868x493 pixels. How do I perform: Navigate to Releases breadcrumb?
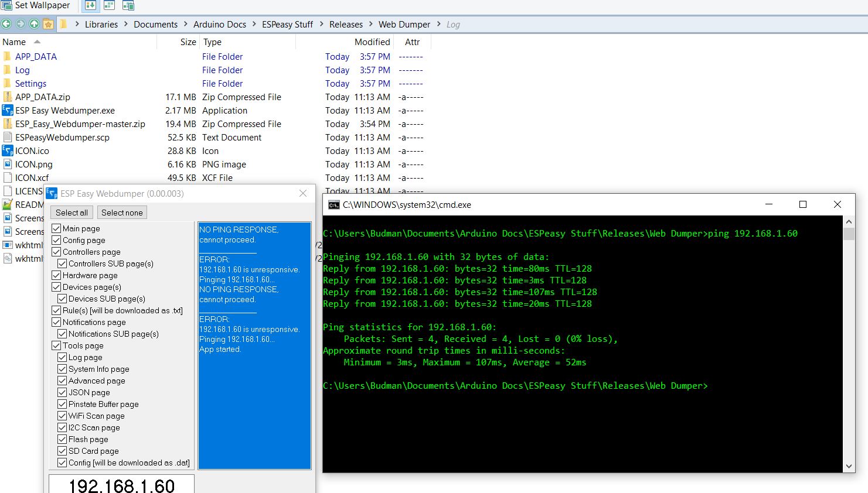346,24
